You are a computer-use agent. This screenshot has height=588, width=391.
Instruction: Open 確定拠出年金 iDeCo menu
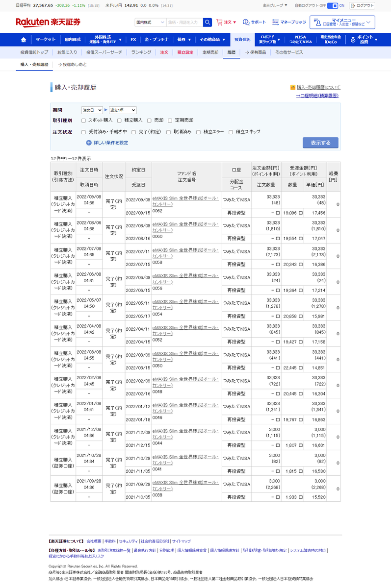click(x=330, y=40)
